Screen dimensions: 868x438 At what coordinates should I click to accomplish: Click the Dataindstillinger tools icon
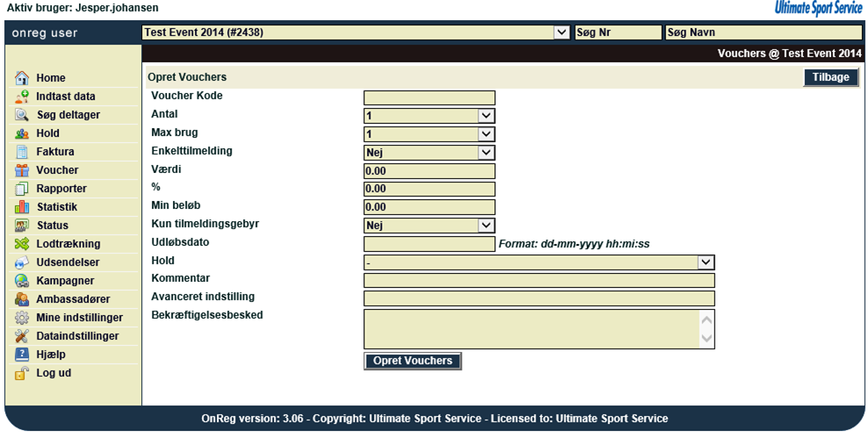click(x=22, y=336)
